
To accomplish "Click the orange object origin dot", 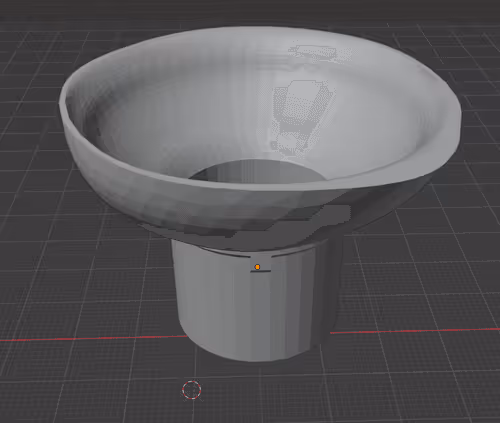I will [x=257, y=267].
